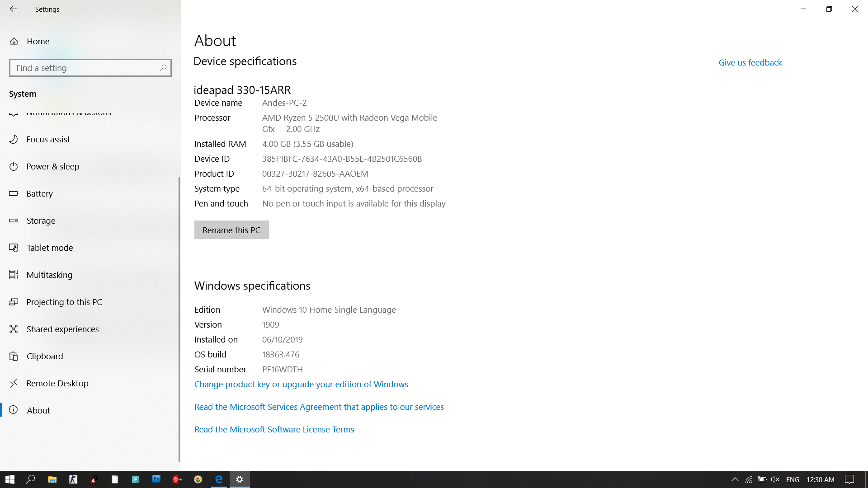Click the Remote Desktop icon

[x=14, y=383]
